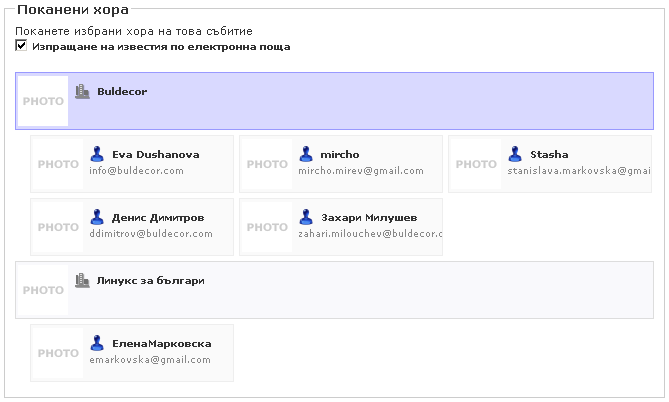Click the user icon beside Денис Димитров
Viewport: 669px width, 402px height.
tap(97, 217)
